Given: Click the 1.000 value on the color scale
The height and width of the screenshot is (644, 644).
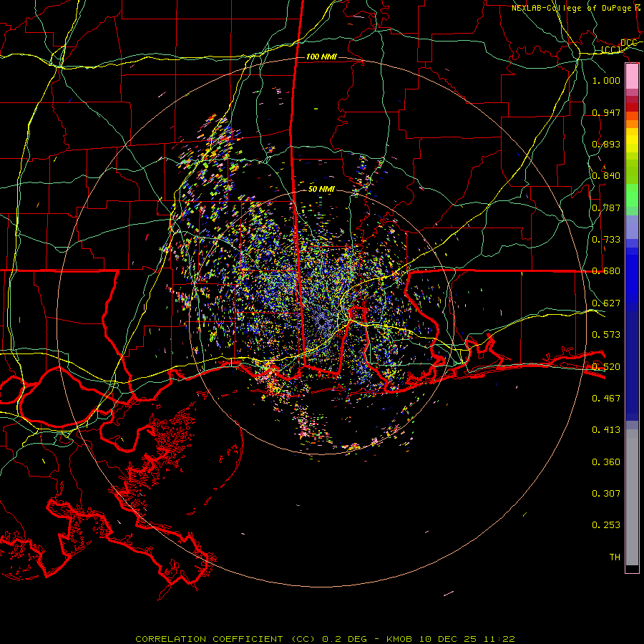Looking at the screenshot, I should [606, 80].
